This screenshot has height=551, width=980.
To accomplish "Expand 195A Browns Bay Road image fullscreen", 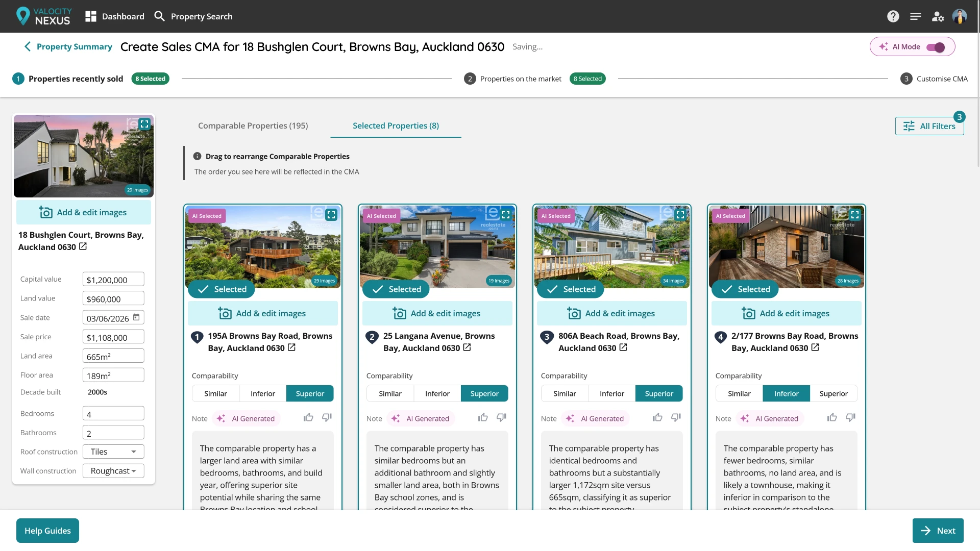I will 331,215.
